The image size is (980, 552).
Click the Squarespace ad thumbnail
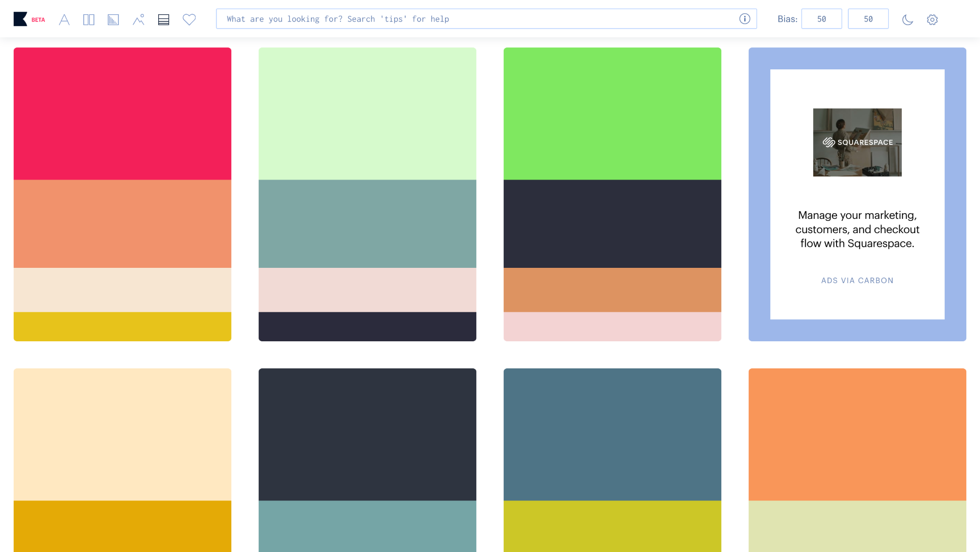coord(857,142)
